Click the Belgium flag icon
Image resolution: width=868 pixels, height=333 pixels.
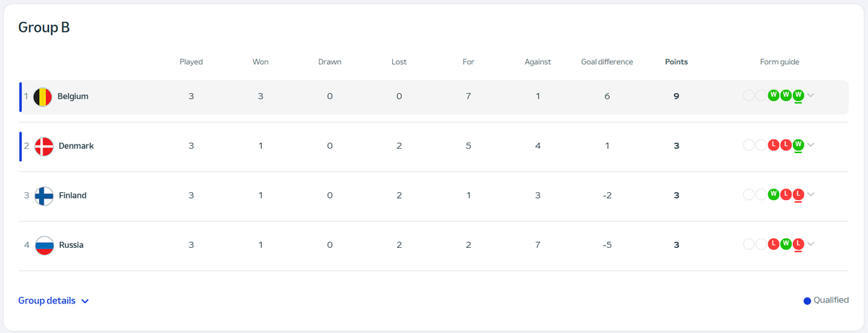(43, 97)
